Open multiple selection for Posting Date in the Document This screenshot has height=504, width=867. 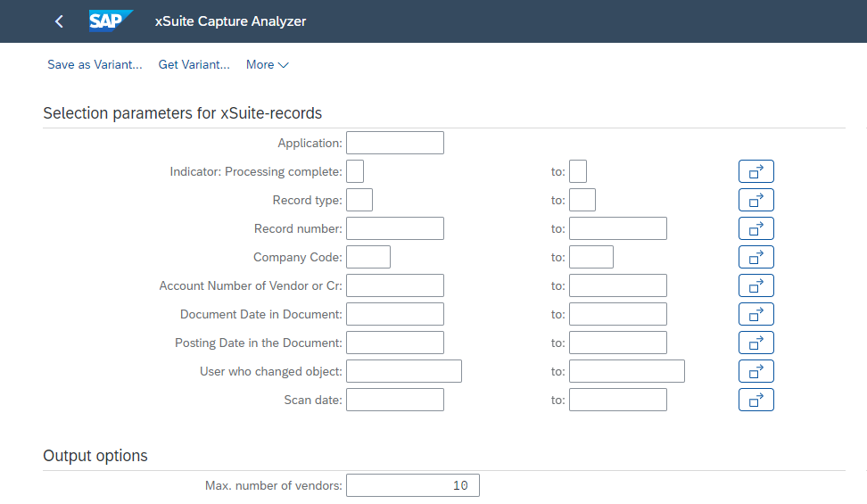click(756, 343)
